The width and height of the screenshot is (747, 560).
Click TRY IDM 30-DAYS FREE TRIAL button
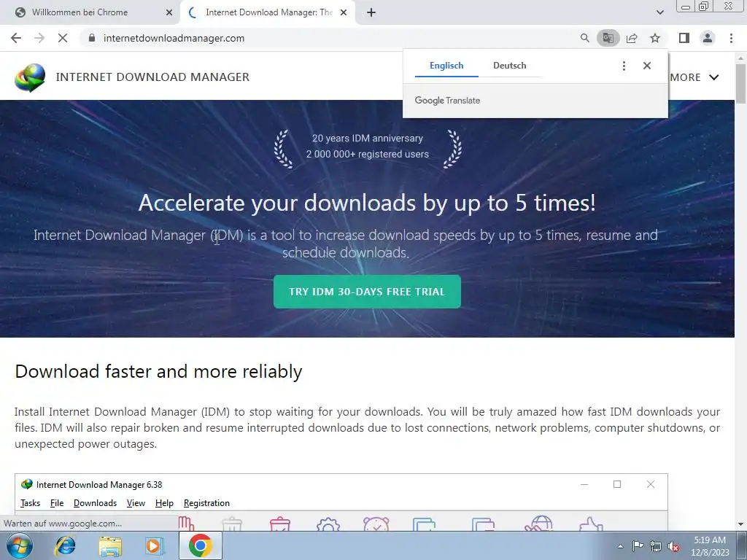(367, 292)
